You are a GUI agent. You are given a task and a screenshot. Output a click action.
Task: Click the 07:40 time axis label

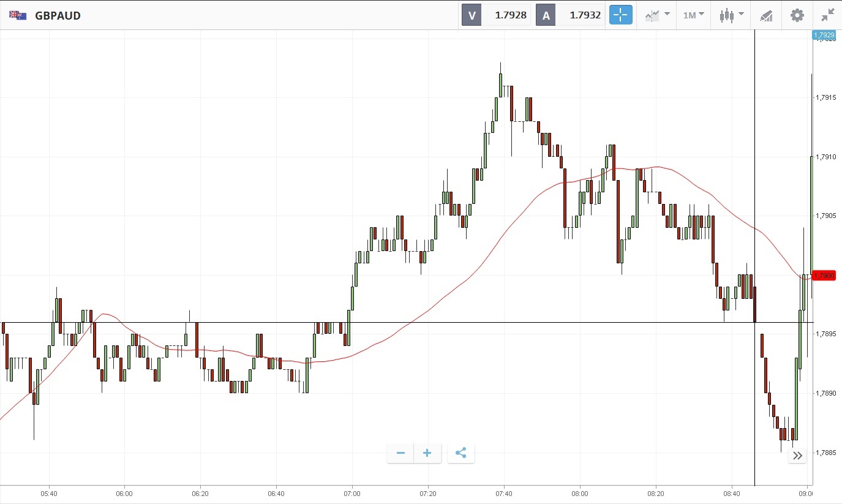[x=504, y=493]
